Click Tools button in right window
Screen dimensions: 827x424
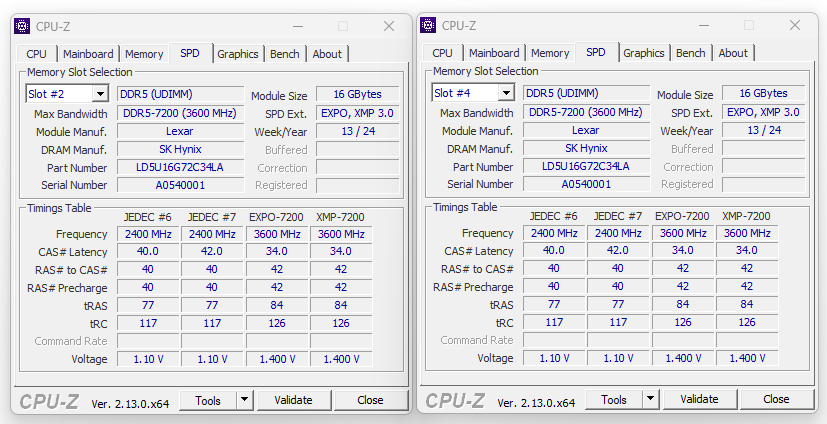pos(614,399)
